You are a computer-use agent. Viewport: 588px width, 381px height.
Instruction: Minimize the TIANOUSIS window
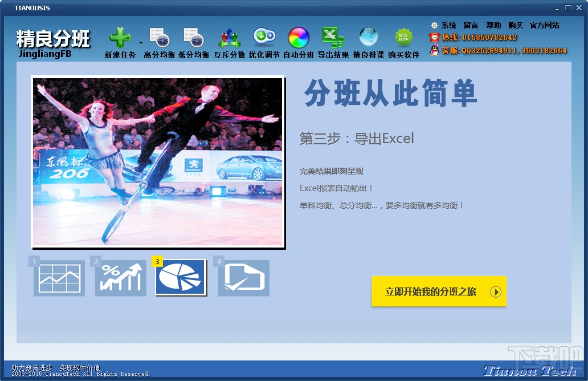[557, 8]
